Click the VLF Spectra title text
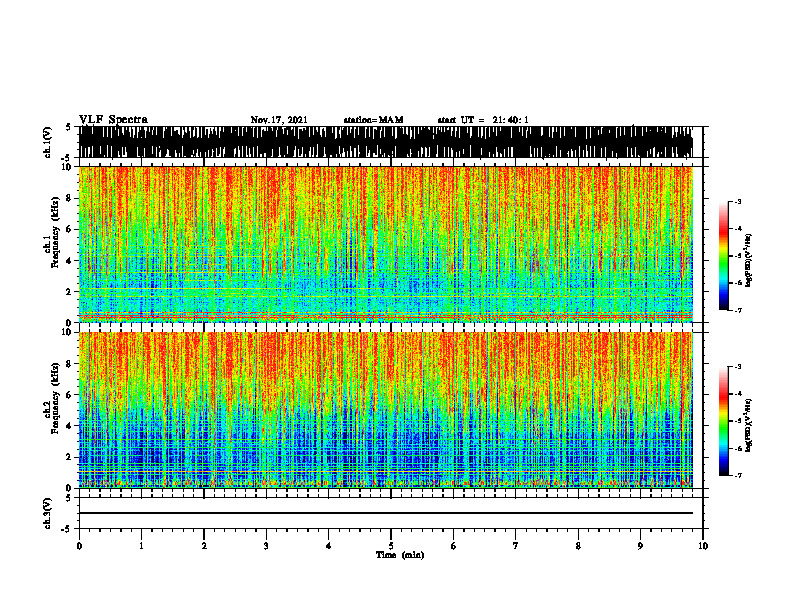Screen dimensions: 792x612 113,120
